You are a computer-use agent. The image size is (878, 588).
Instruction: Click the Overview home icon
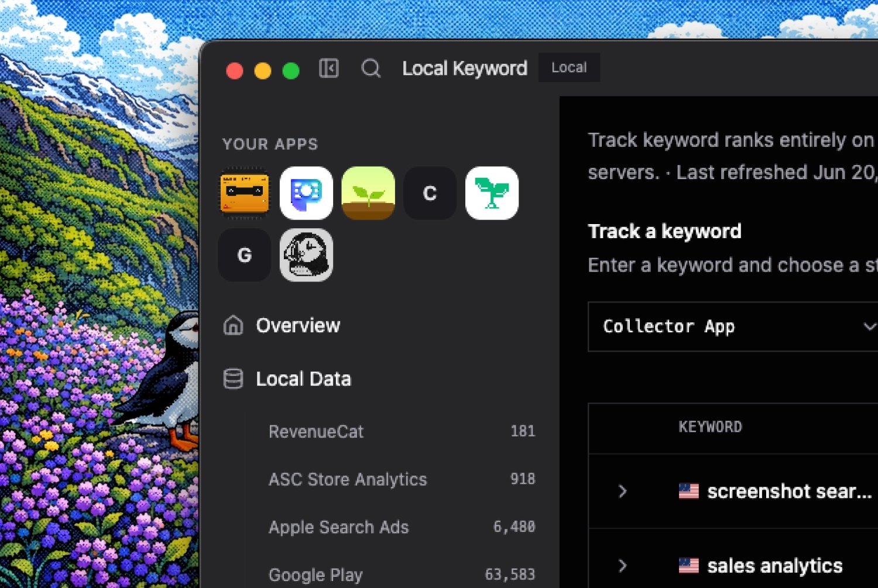tap(233, 325)
